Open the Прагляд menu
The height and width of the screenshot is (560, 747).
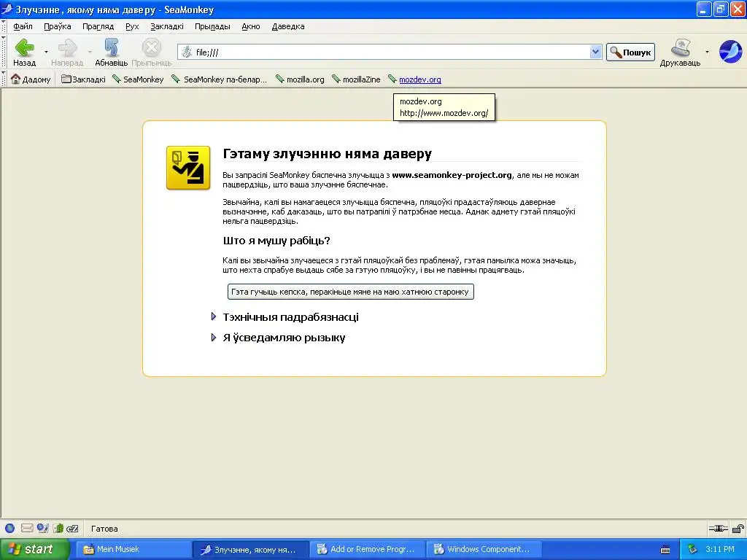(98, 26)
